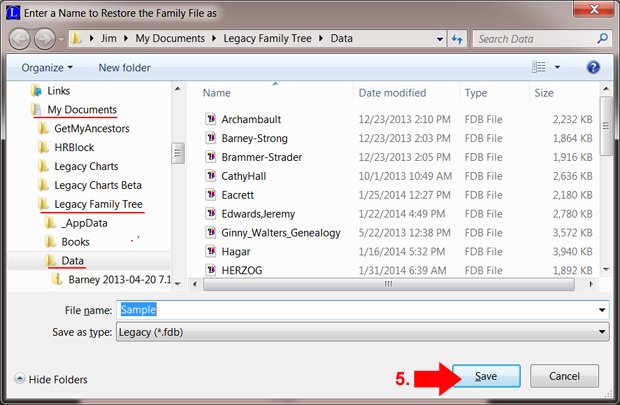Click the HRBlock folder icon
The height and width of the screenshot is (405, 620).
pyautogui.click(x=43, y=148)
